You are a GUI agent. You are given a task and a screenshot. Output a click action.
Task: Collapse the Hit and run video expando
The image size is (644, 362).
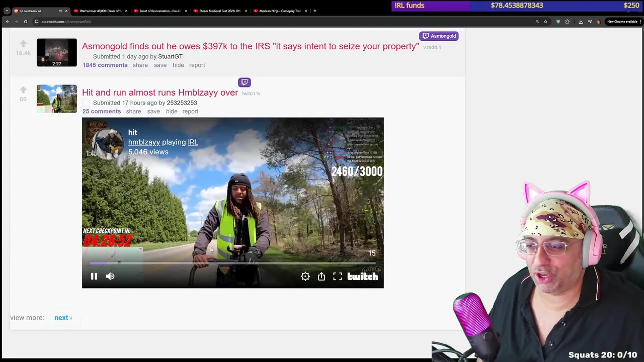point(87,103)
